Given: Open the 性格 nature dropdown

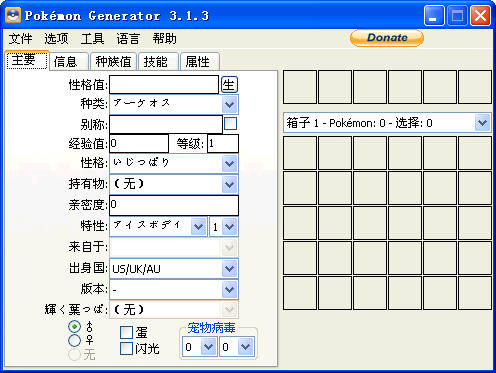Looking at the screenshot, I should [x=229, y=163].
